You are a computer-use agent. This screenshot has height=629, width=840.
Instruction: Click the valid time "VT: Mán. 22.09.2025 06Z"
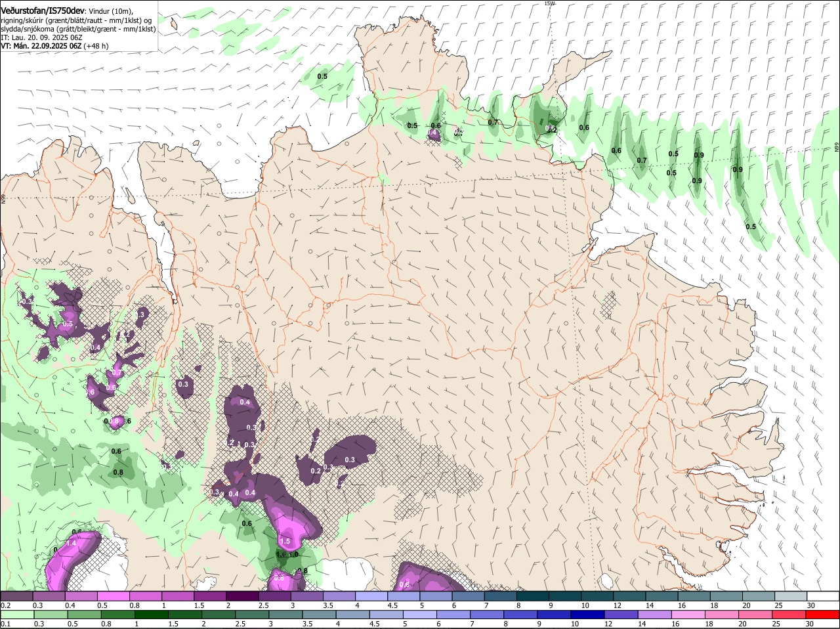41,46
